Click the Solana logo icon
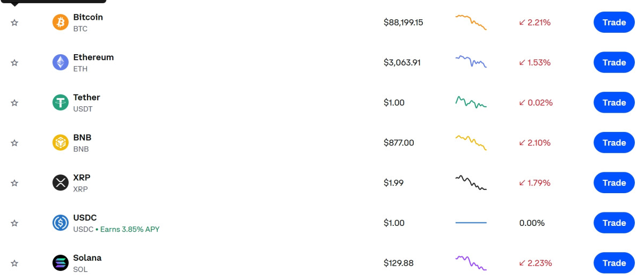The width and height of the screenshot is (644, 279). [x=61, y=263]
